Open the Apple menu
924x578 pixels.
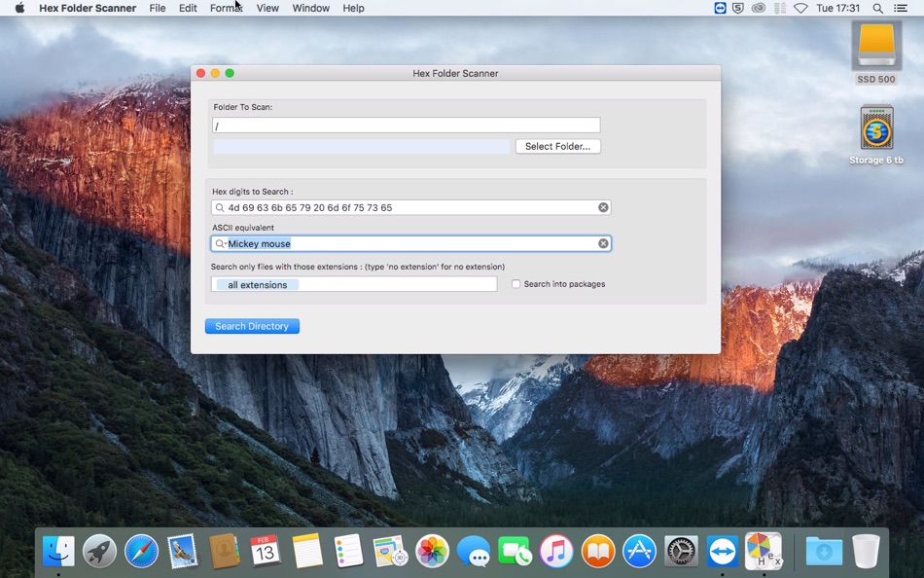(19, 8)
